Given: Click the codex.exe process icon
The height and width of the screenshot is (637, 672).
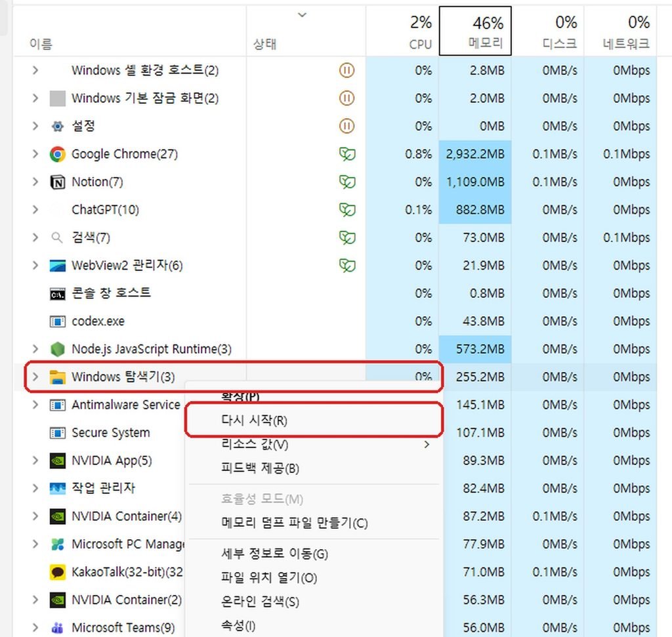Looking at the screenshot, I should 58,321.
